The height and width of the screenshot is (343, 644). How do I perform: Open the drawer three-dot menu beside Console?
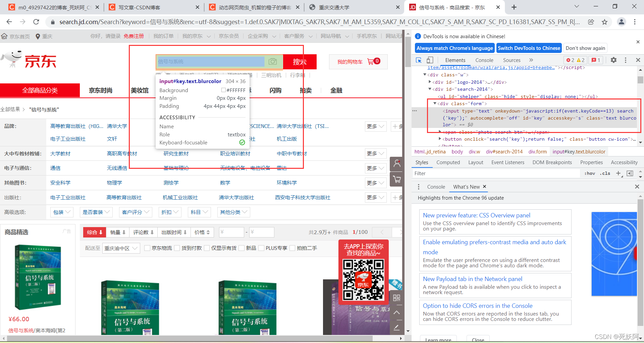coord(418,187)
